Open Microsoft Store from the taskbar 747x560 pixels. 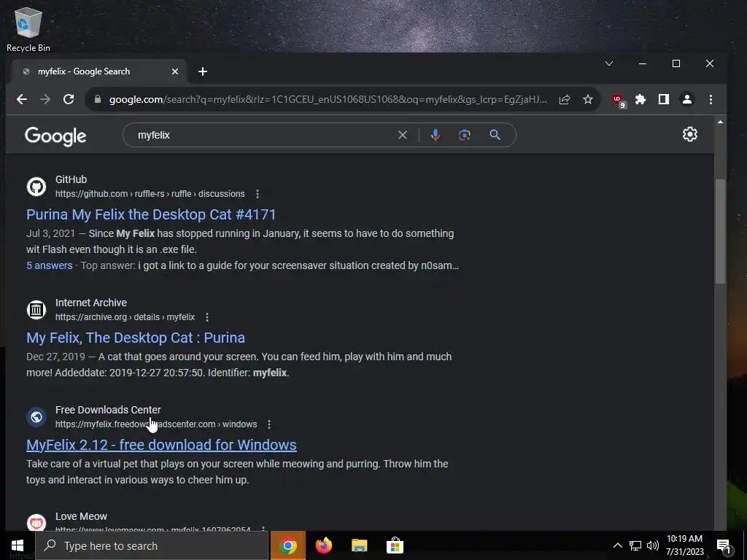click(x=395, y=545)
